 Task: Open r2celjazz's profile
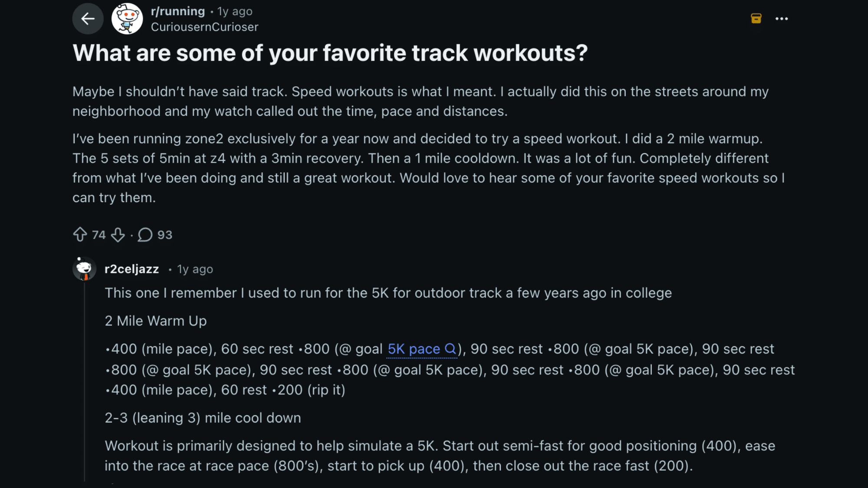coord(131,269)
